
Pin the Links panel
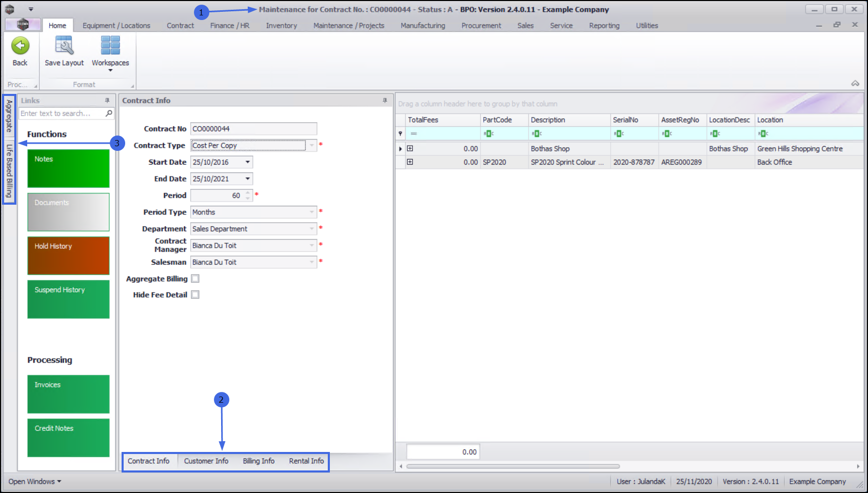point(107,101)
